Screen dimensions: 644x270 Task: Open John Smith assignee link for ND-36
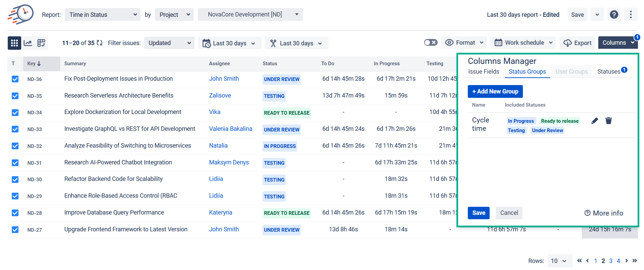click(x=224, y=79)
